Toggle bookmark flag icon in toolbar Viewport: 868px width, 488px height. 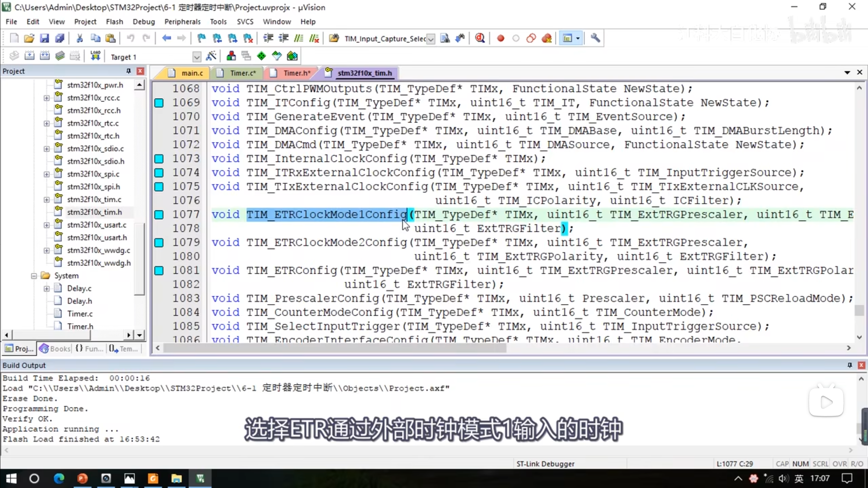(x=201, y=38)
